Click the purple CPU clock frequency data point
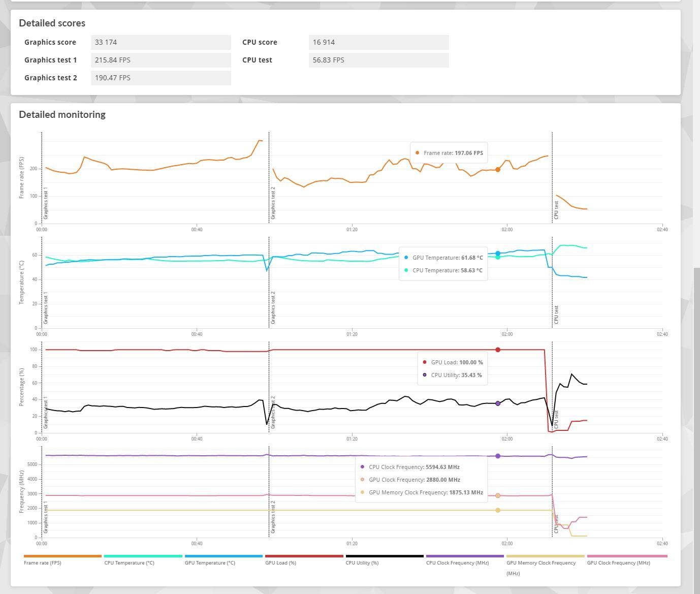The image size is (700, 594). coord(498,456)
